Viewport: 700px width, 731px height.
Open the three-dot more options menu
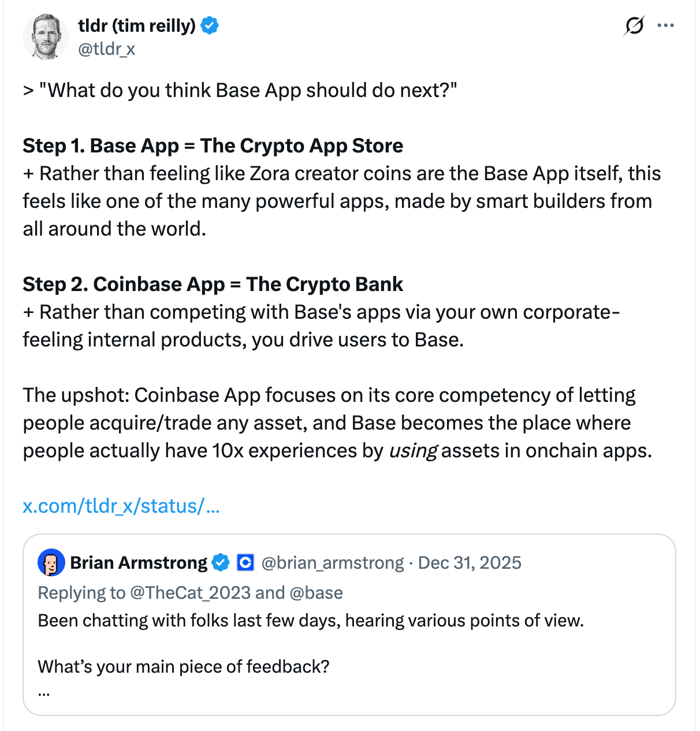tap(666, 26)
